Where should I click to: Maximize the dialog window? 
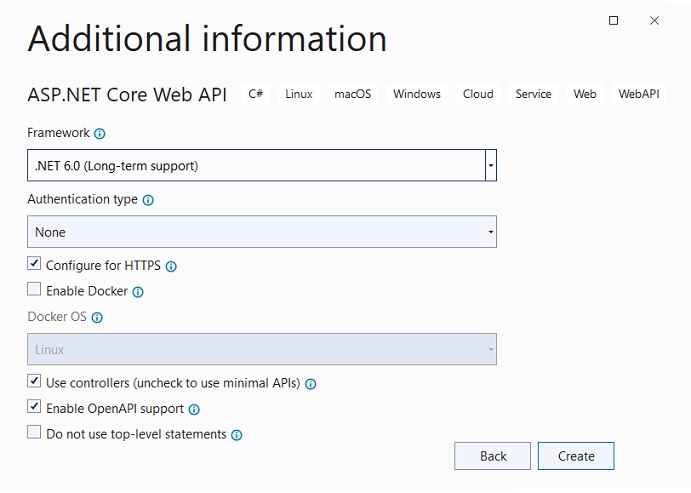pyautogui.click(x=614, y=20)
